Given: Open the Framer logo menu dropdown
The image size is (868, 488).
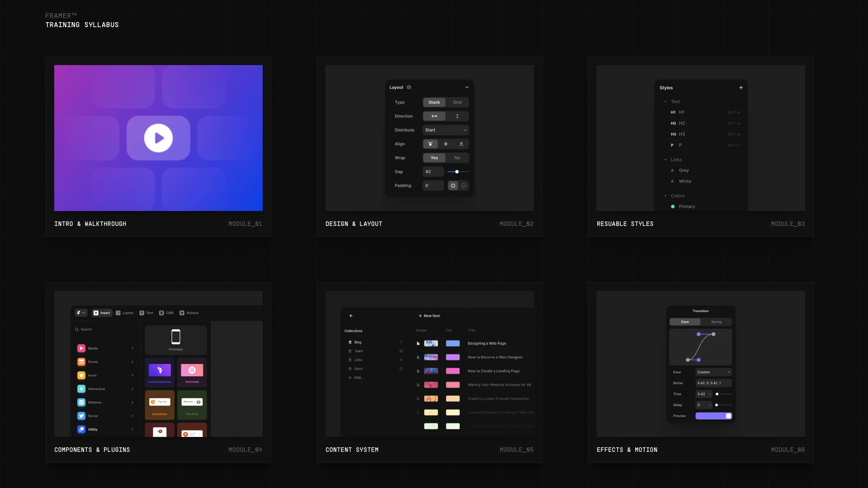Looking at the screenshot, I should (x=81, y=313).
